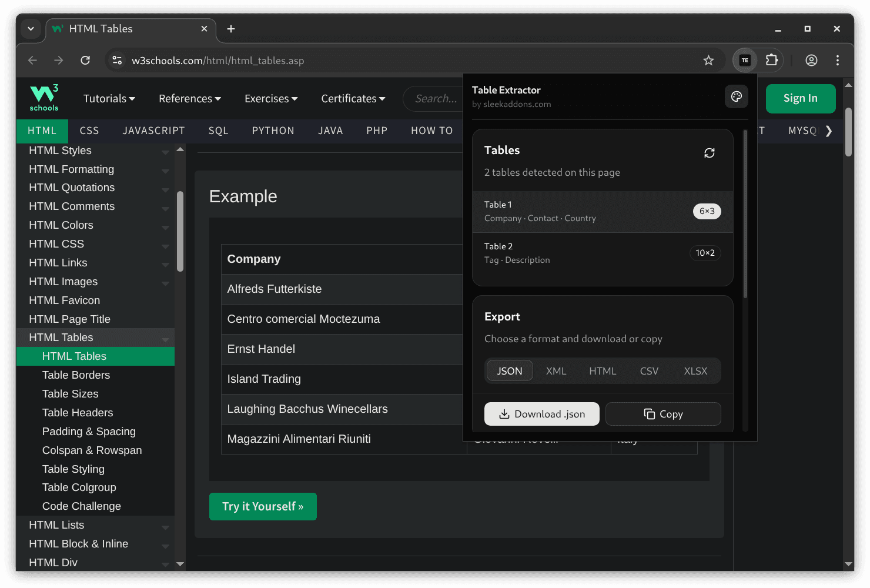This screenshot has height=588, width=870.
Task: Click the refresh tables icon
Action: click(x=709, y=153)
